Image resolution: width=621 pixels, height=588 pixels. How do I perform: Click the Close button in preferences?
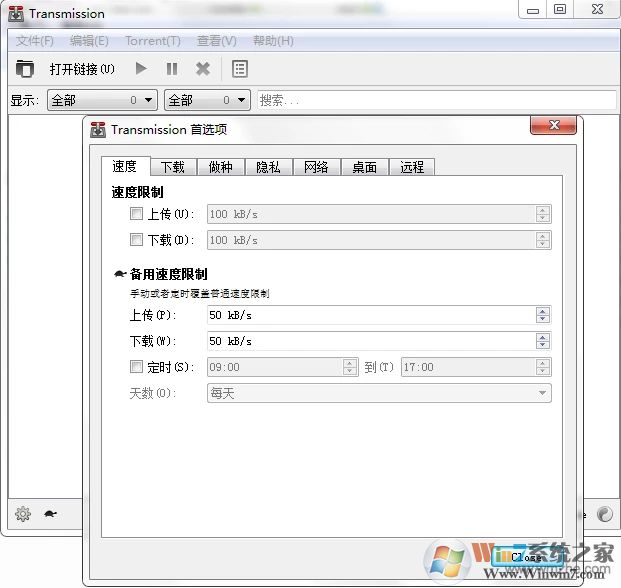click(526, 557)
